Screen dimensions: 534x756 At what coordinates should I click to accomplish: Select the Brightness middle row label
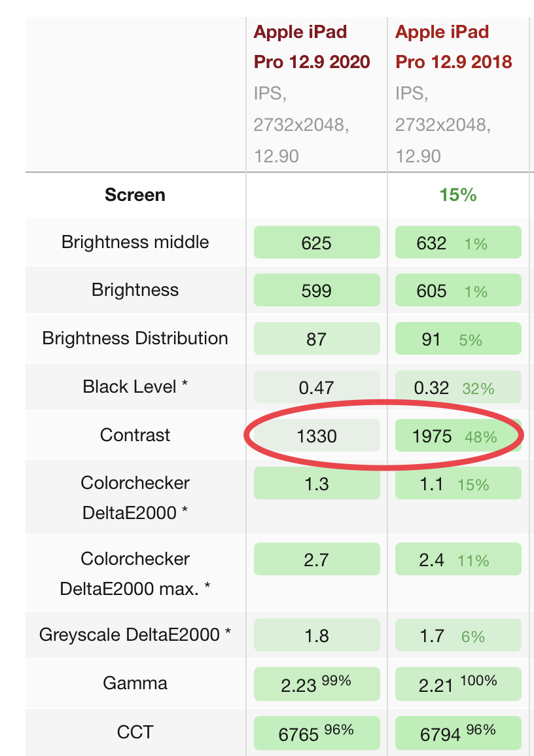tap(135, 242)
